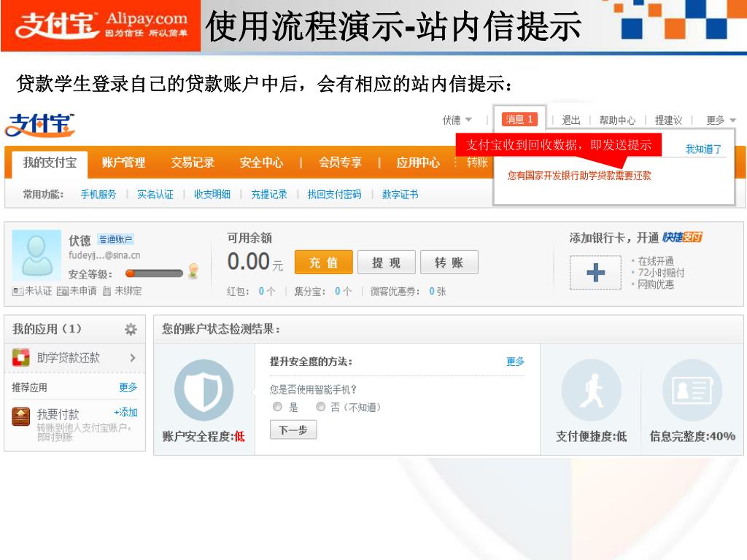Click the Alipay logo on the account page
This screenshot has height=560, width=747.
[x=40, y=125]
